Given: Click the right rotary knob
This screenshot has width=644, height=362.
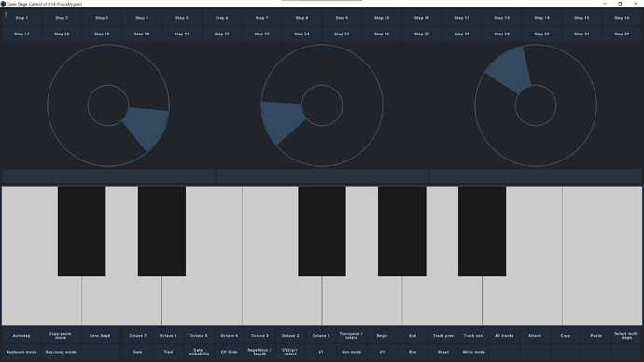Looking at the screenshot, I should (536, 105).
